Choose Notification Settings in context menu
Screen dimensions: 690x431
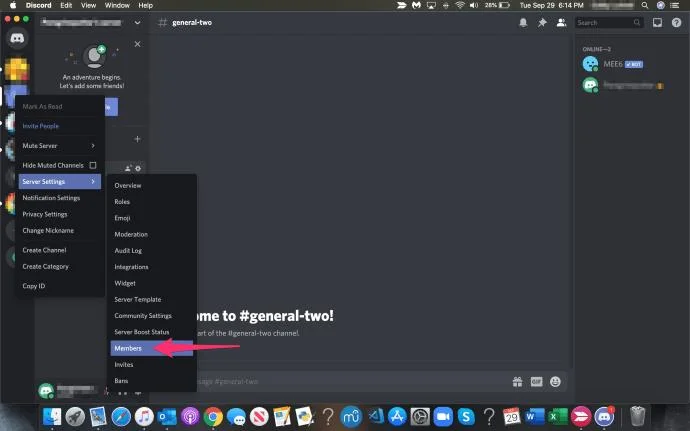pyautogui.click(x=59, y=198)
